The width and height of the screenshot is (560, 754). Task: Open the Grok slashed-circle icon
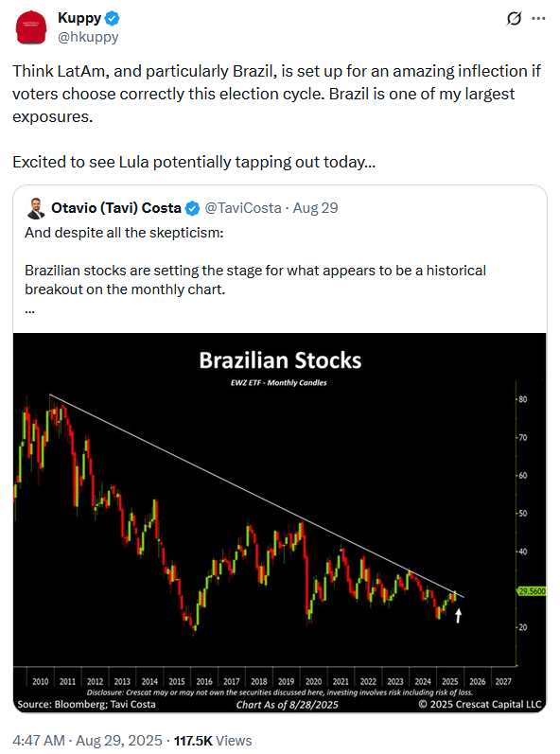coord(514,18)
